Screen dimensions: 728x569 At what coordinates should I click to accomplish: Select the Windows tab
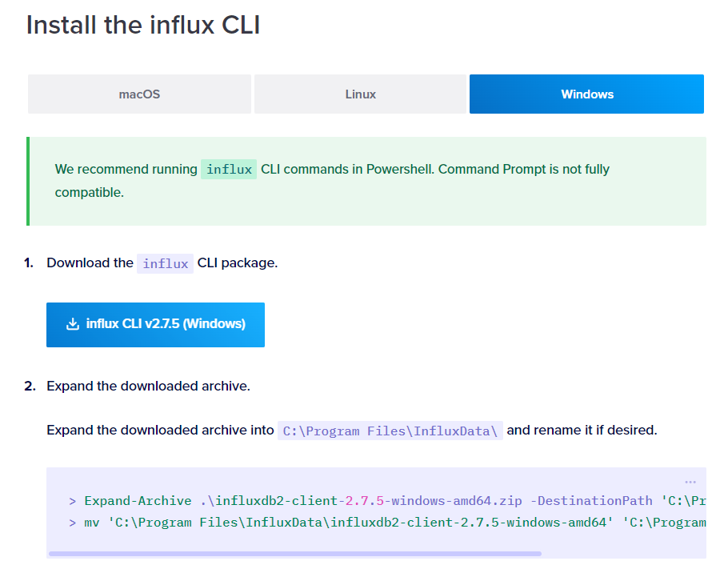(x=586, y=94)
